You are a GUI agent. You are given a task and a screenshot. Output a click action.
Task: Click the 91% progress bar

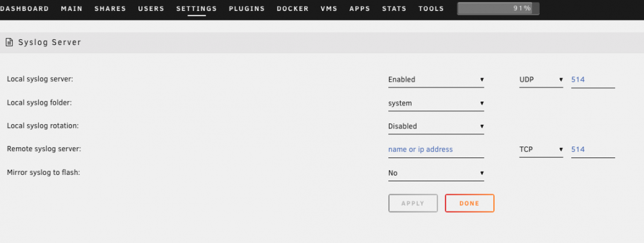[x=498, y=8]
